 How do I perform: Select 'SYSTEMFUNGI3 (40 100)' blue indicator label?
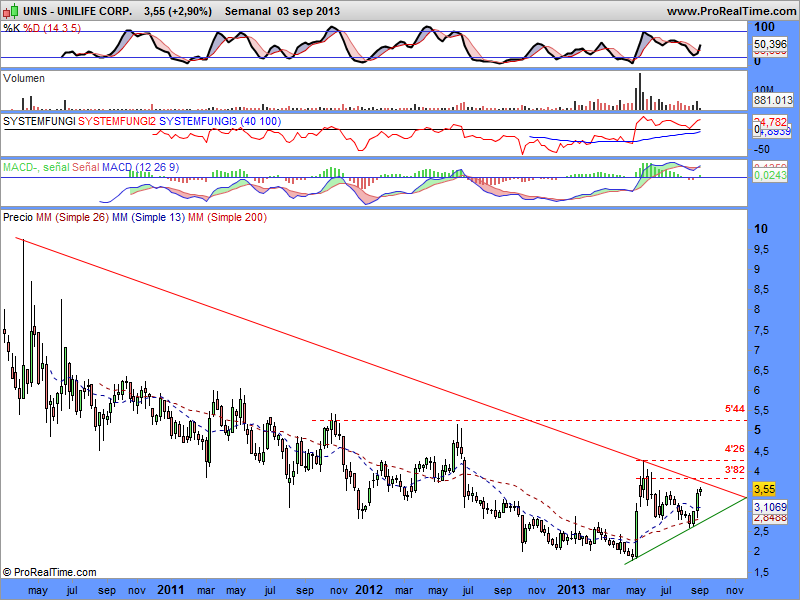(220, 121)
